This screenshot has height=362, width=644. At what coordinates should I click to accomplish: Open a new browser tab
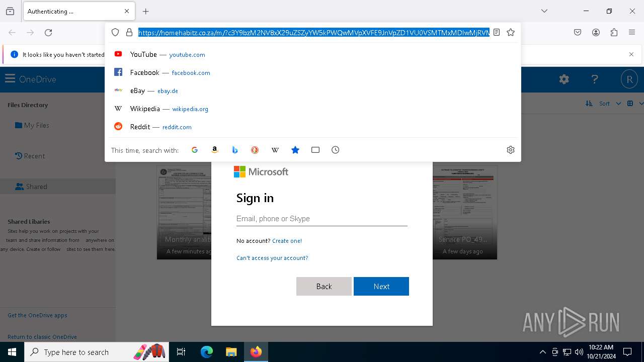click(146, 11)
